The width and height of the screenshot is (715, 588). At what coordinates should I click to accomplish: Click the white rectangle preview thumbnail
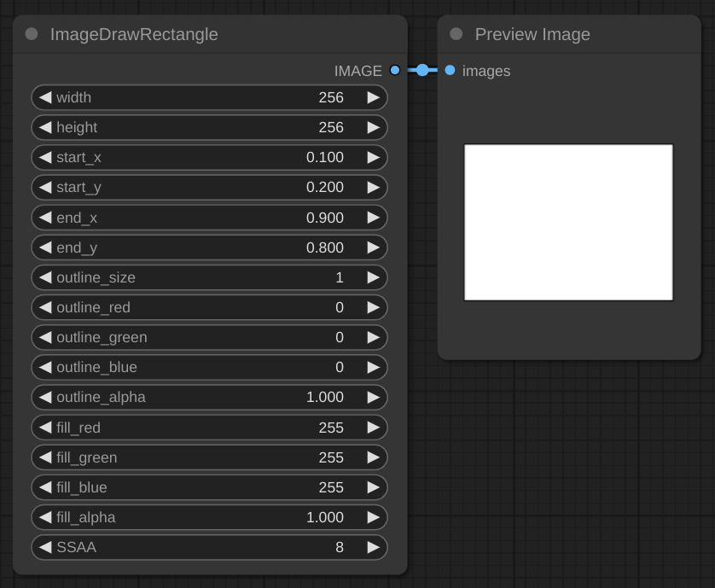click(x=568, y=223)
